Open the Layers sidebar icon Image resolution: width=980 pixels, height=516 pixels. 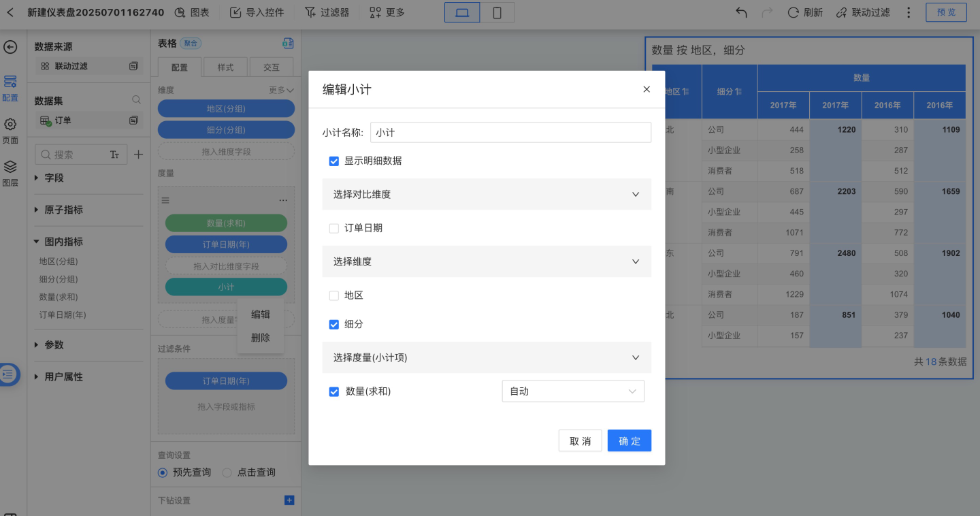[x=10, y=167]
